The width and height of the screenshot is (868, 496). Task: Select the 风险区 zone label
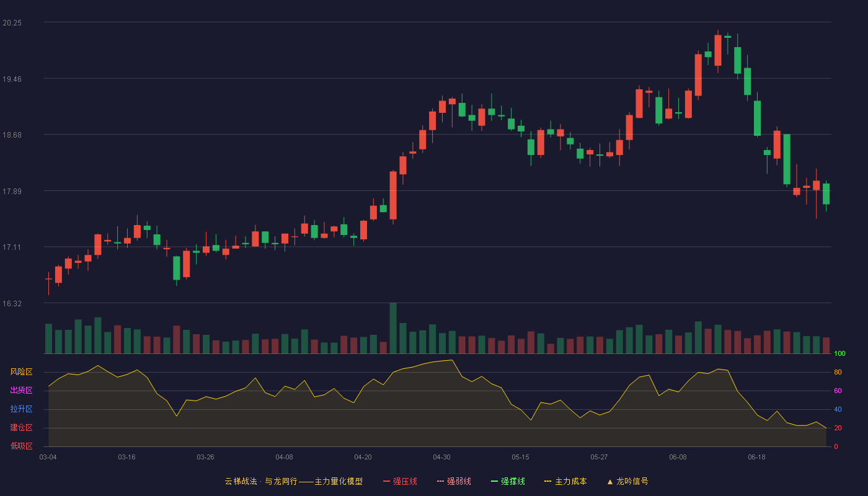click(21, 372)
